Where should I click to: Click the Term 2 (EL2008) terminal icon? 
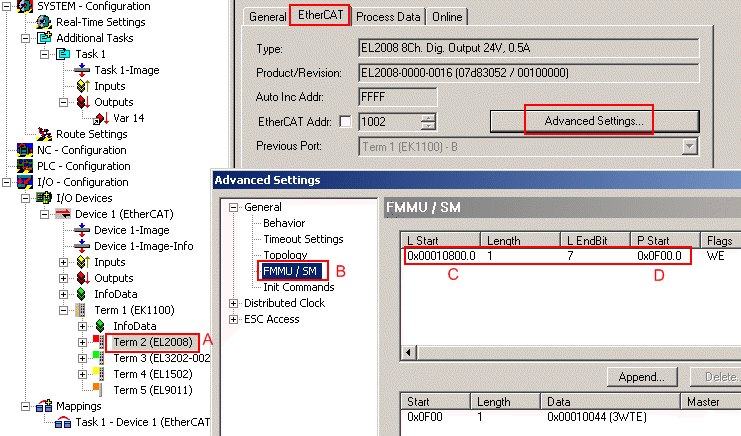[99, 342]
